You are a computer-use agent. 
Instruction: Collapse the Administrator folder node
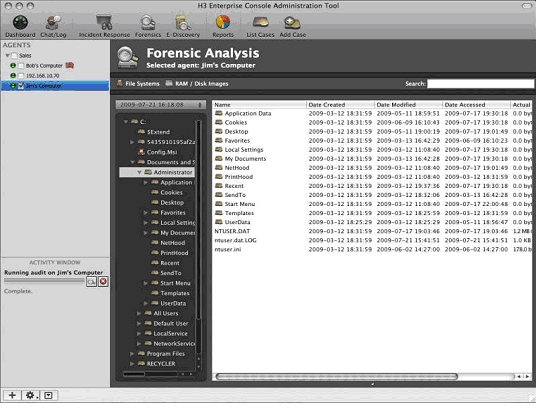139,172
